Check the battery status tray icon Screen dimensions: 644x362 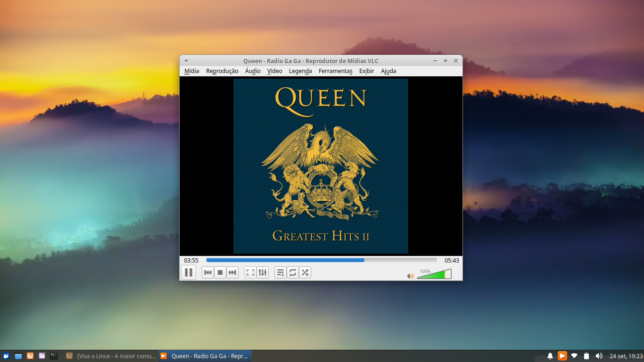click(586, 356)
